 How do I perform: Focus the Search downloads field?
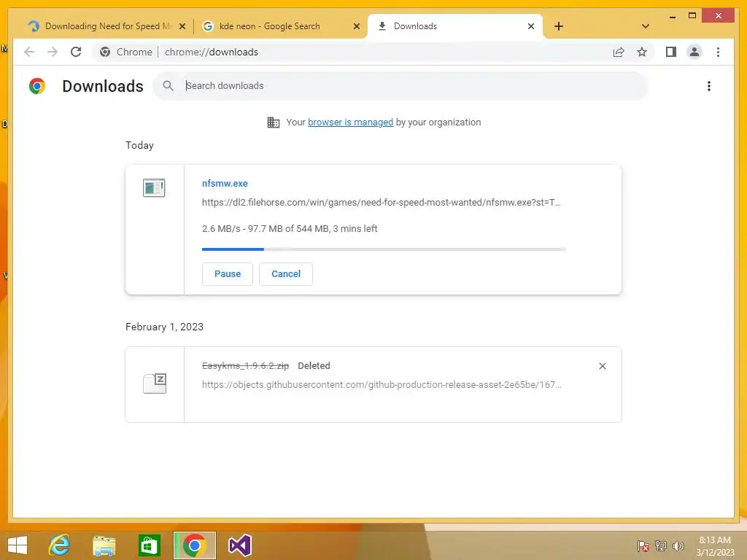tap(400, 86)
